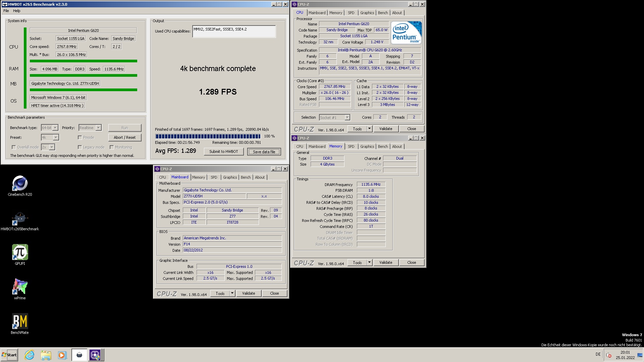The height and width of the screenshot is (362, 644).
Task: Open About tab in CPU window
Action: (397, 13)
